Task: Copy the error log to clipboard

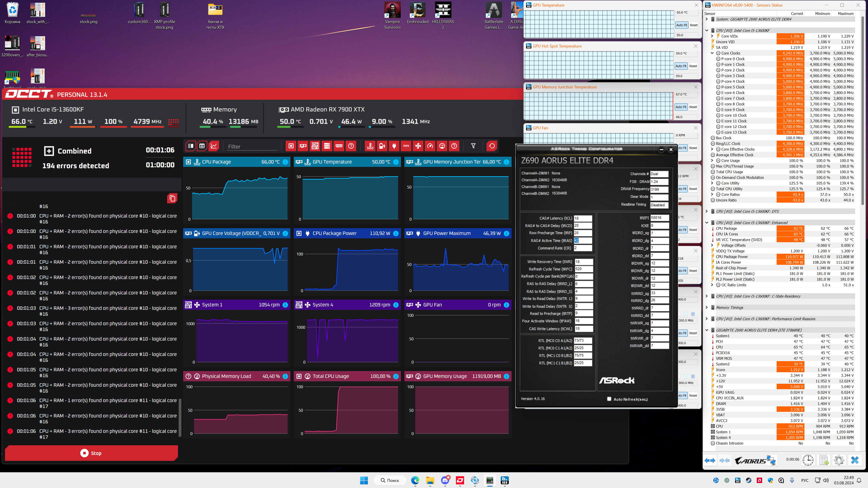Action: 172,199
